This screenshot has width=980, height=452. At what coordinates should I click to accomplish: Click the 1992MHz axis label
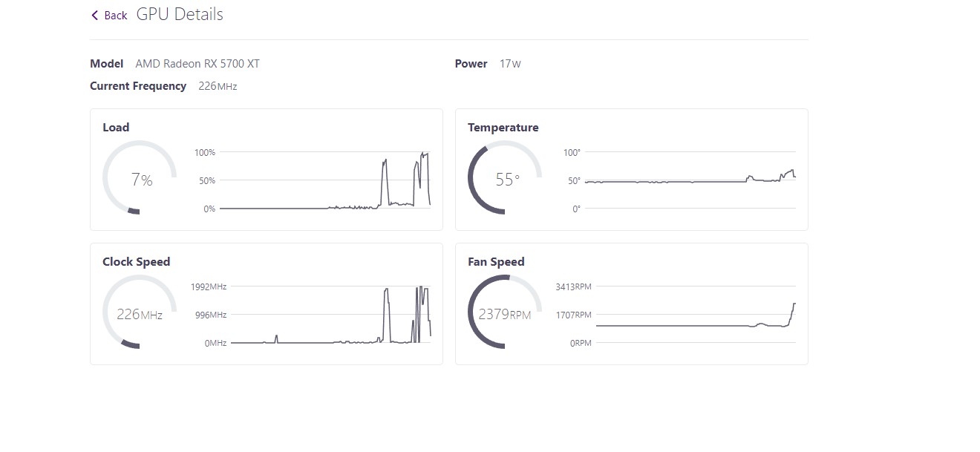tap(209, 286)
